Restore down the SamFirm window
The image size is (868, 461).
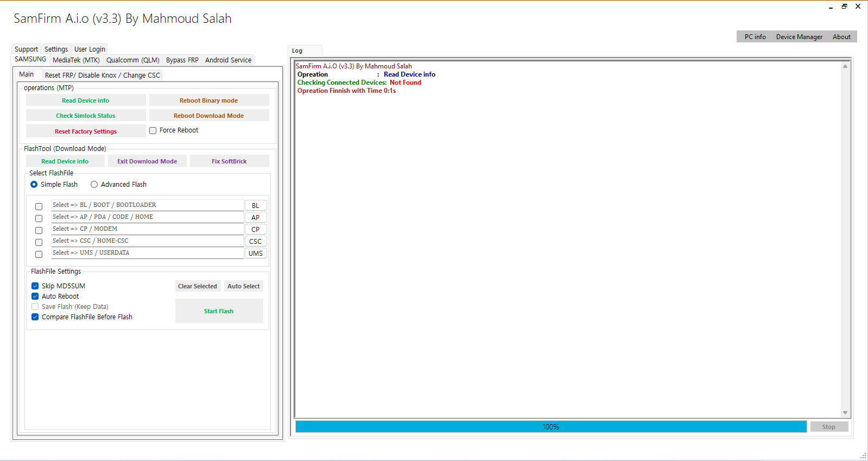coord(845,7)
